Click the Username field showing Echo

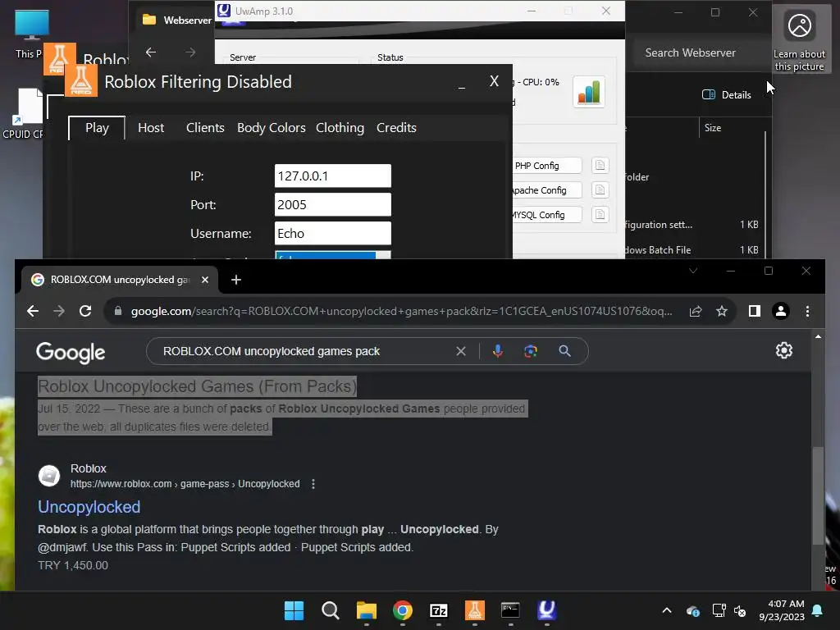point(333,234)
